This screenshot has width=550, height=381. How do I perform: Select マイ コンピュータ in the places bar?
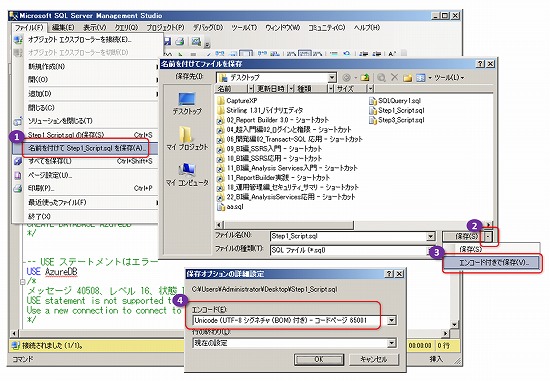[x=187, y=174]
